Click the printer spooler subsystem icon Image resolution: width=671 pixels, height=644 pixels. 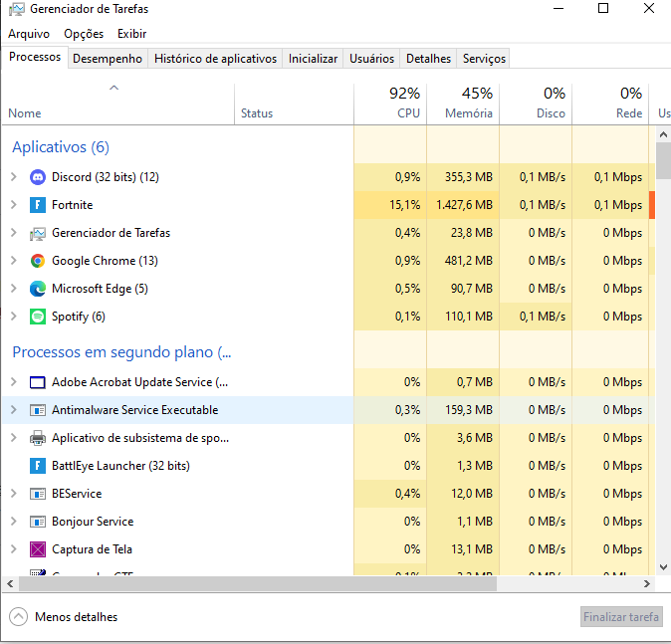[x=38, y=438]
